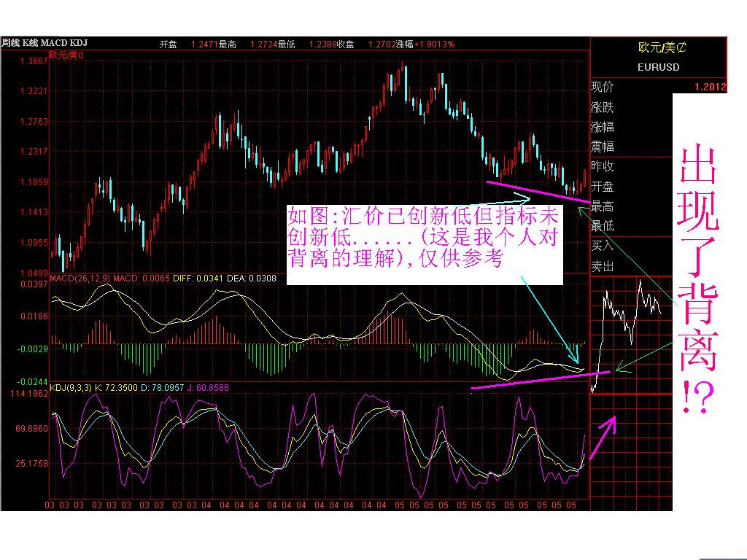Click the 1.0955 price axis label
The image size is (747, 560).
(34, 242)
